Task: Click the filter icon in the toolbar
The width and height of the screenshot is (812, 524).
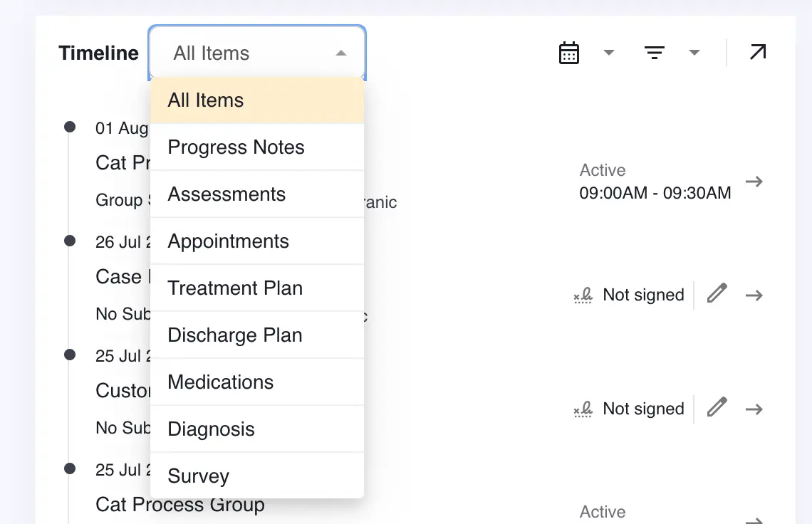Action: 655,53
